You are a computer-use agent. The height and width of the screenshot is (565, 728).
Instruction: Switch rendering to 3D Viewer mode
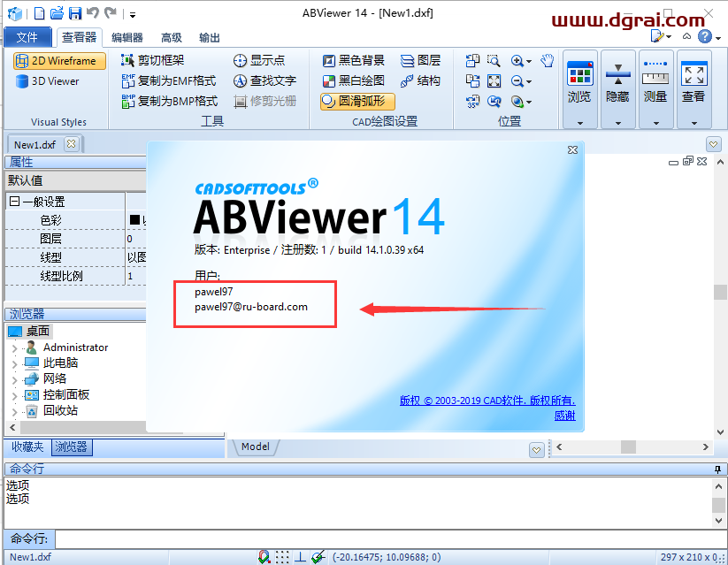point(53,81)
